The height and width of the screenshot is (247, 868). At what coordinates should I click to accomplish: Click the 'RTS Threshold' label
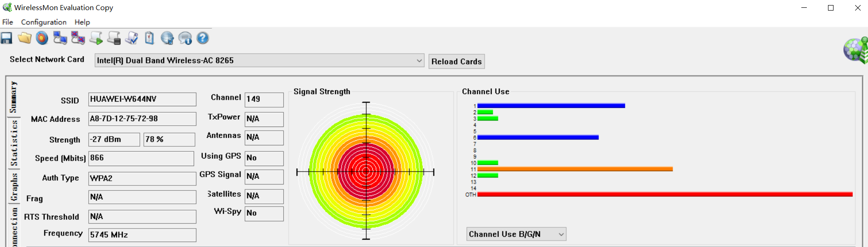tap(51, 217)
